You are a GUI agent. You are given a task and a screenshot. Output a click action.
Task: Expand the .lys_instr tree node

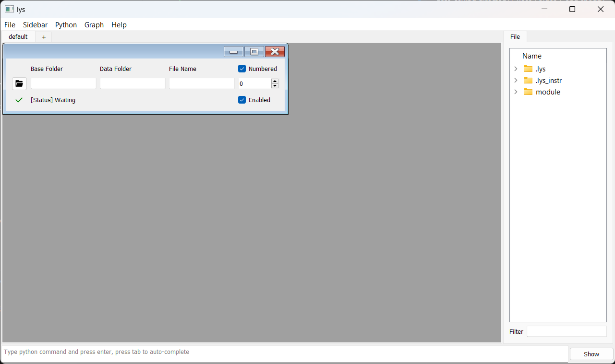(x=516, y=80)
